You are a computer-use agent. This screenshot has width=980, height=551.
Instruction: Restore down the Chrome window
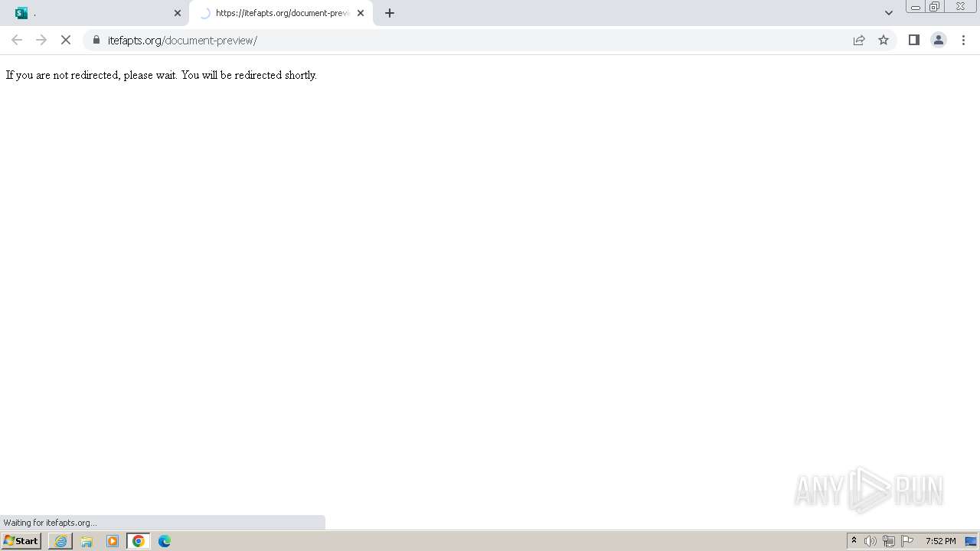935,7
